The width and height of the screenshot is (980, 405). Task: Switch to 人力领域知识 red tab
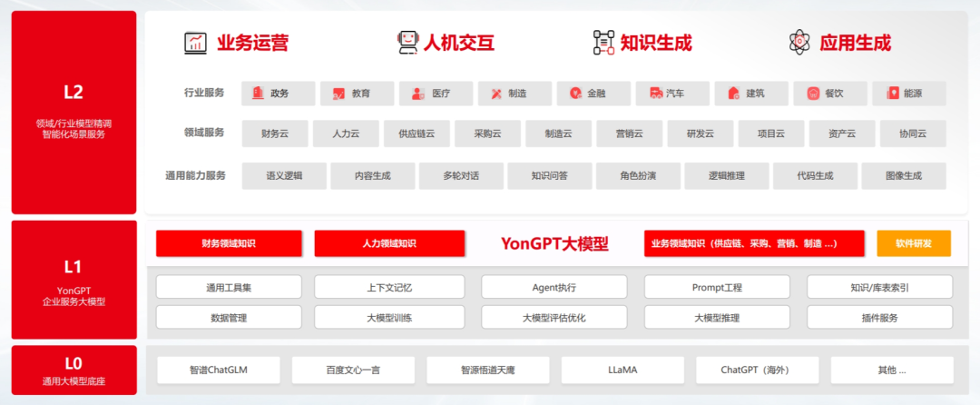[388, 243]
